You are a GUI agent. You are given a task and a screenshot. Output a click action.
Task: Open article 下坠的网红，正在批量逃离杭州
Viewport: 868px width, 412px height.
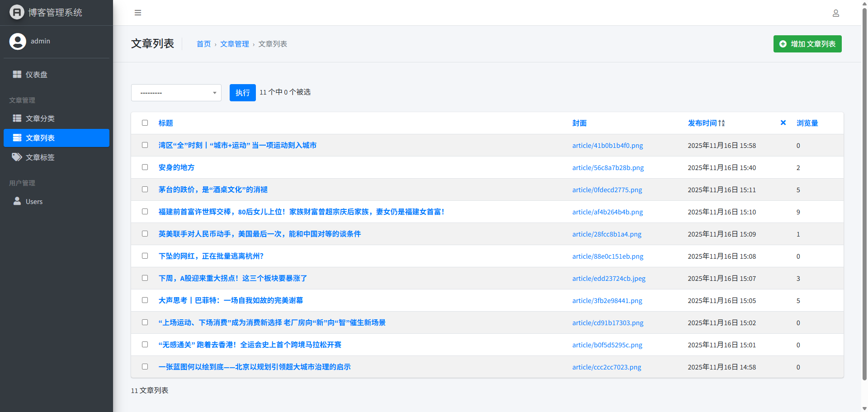pos(211,256)
